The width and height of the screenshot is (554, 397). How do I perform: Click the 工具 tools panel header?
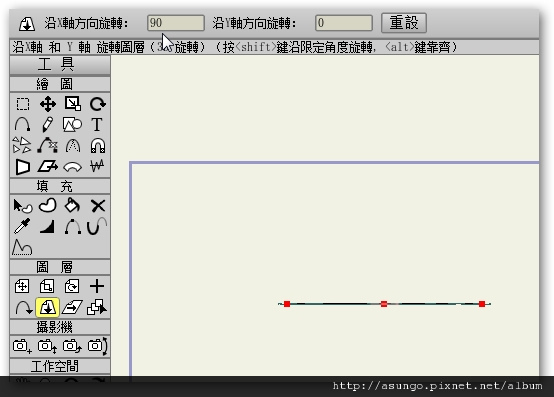(60, 64)
